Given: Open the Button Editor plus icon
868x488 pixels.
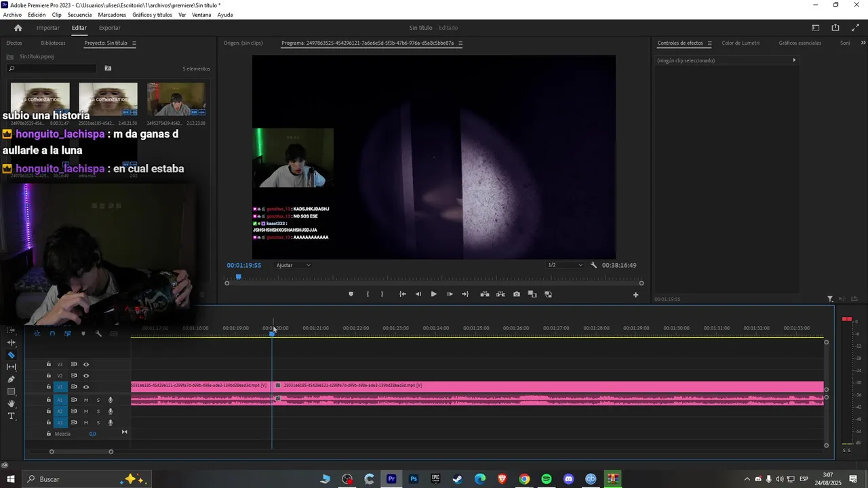Looking at the screenshot, I should (635, 295).
